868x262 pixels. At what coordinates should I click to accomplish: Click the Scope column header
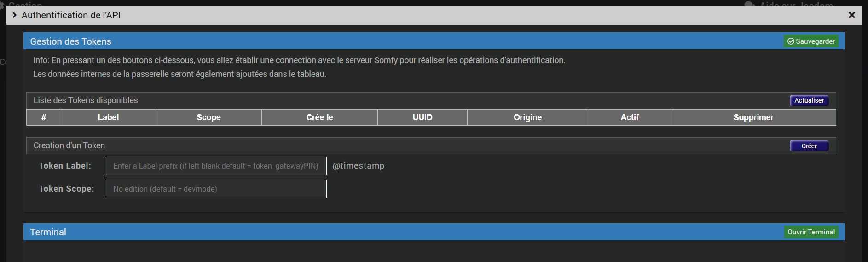pos(208,117)
